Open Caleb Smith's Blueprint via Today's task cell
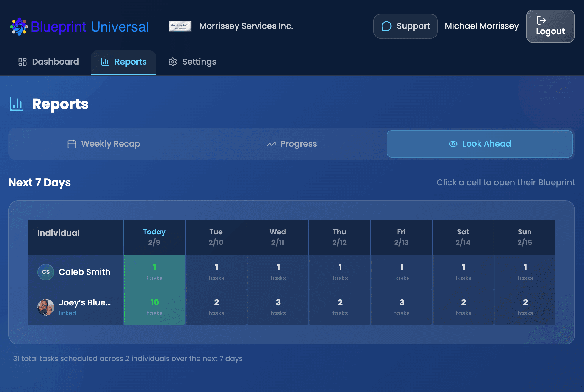 154,272
